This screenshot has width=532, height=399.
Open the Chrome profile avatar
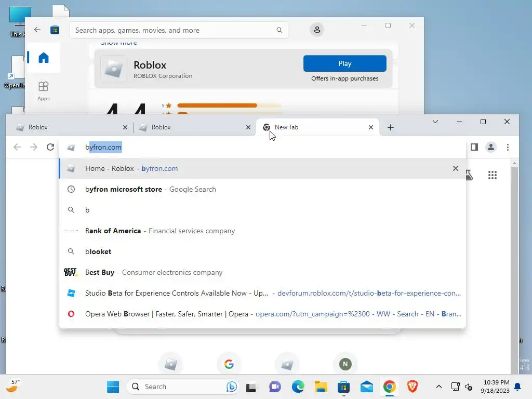pos(490,147)
